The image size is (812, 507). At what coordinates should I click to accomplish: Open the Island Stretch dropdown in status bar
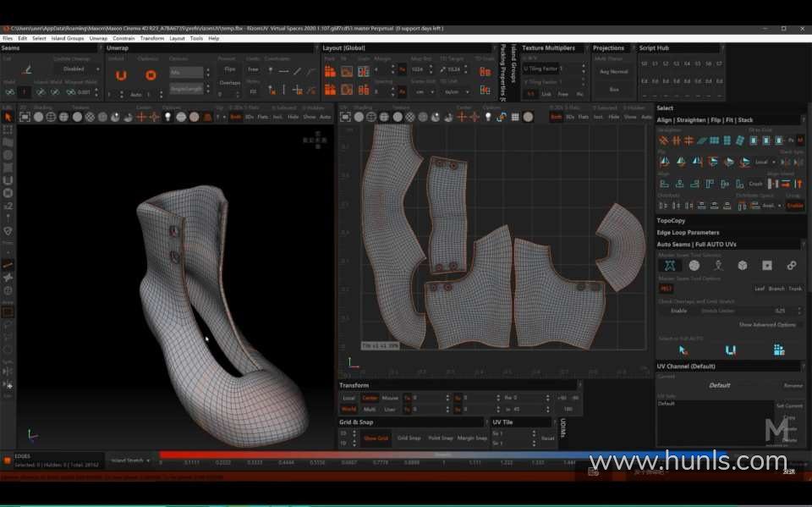(129, 460)
